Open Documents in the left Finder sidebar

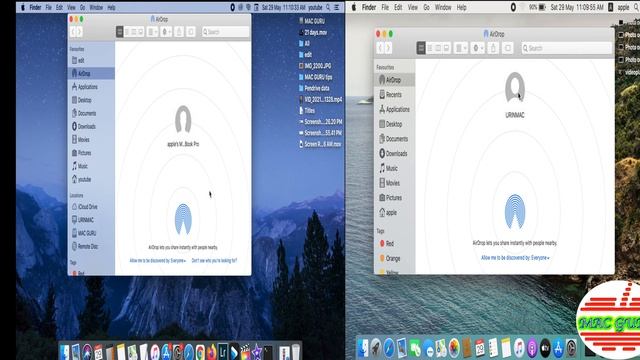coord(91,113)
